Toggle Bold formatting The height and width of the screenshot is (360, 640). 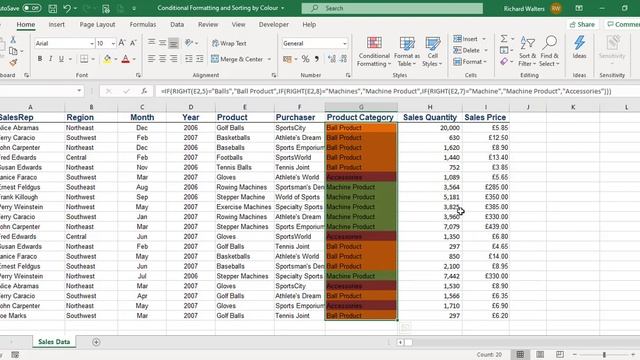click(x=40, y=59)
